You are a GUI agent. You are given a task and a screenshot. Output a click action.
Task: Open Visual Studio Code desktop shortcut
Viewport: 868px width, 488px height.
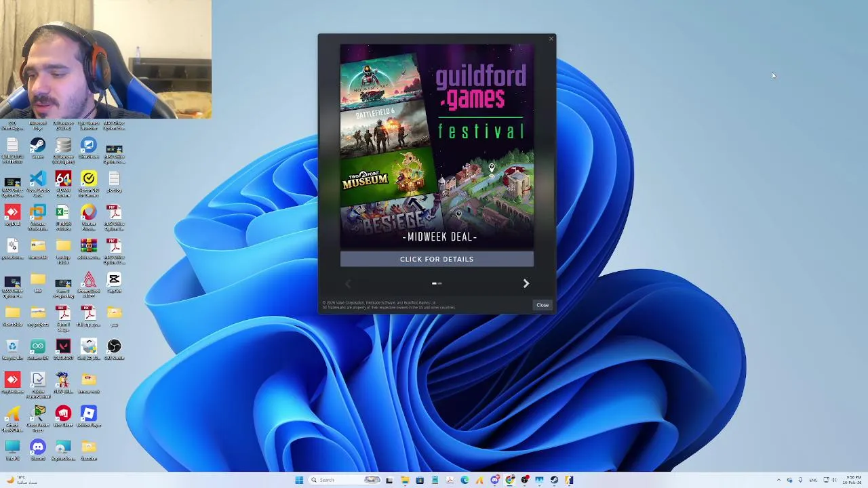click(x=37, y=182)
